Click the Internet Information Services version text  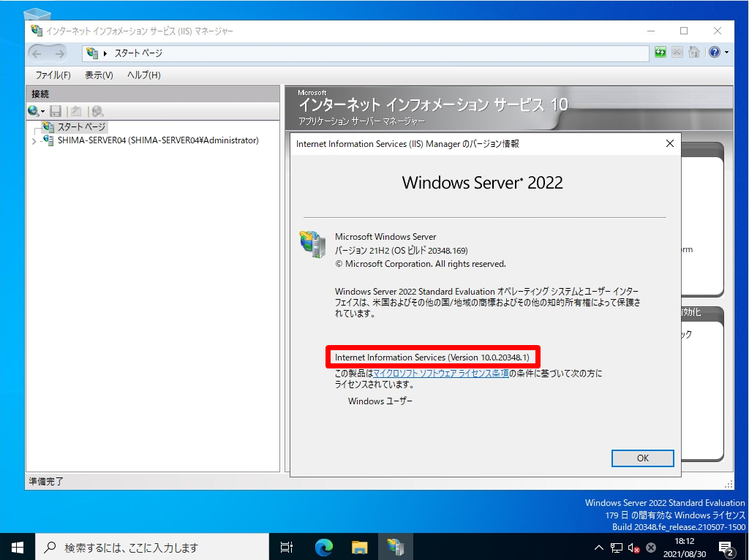(x=432, y=357)
